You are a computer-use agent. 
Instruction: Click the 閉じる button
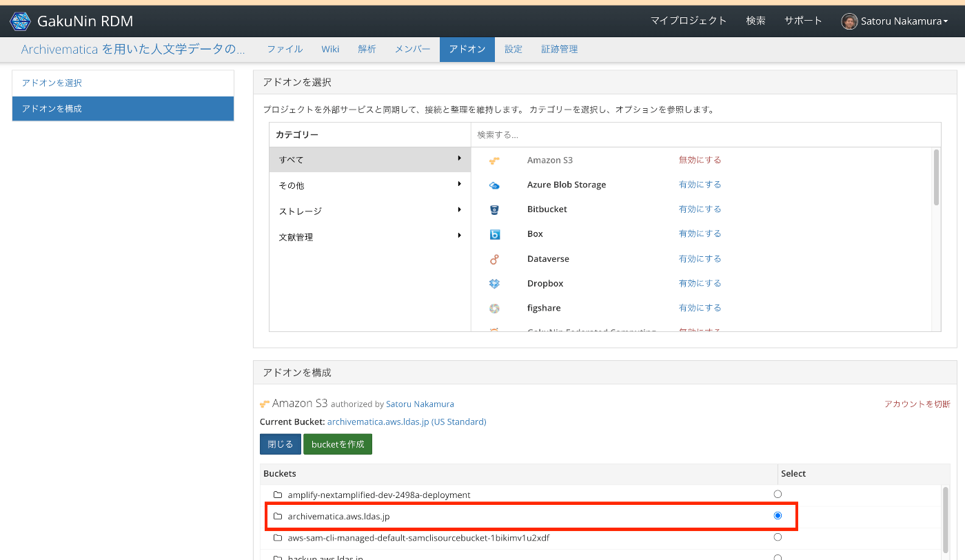pos(281,444)
